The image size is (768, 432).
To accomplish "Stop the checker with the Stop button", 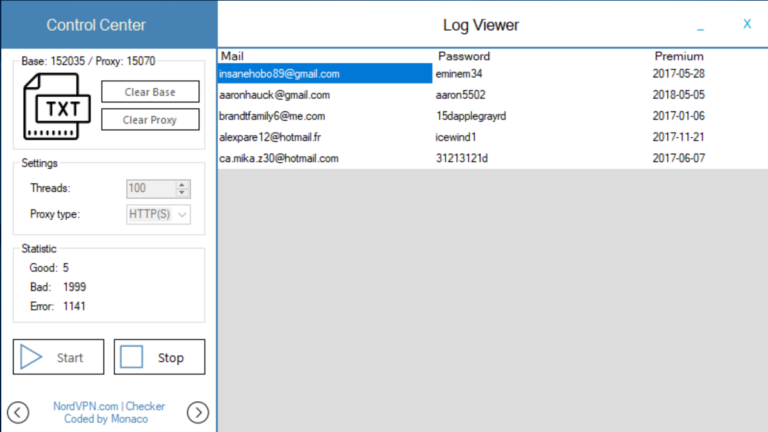I will click(x=159, y=357).
